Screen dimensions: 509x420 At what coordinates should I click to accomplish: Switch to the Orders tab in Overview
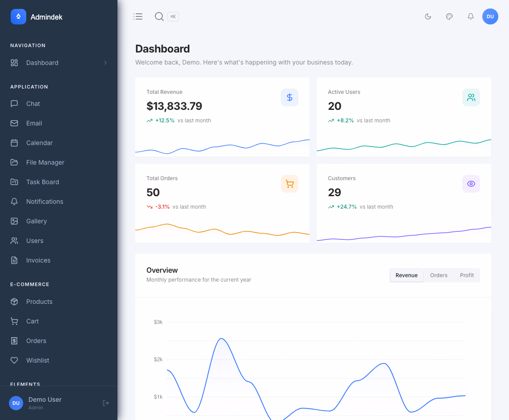pos(439,275)
